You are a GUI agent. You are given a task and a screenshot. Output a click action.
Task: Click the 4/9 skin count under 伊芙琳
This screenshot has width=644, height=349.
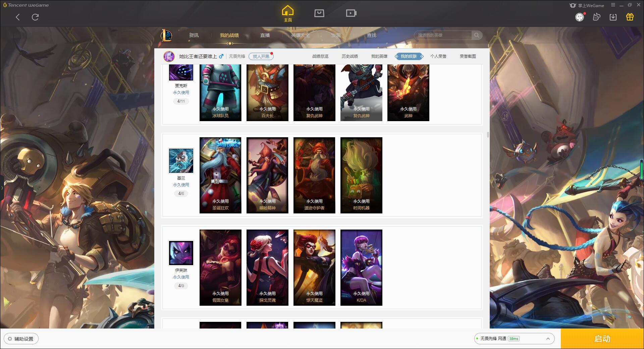(x=181, y=286)
